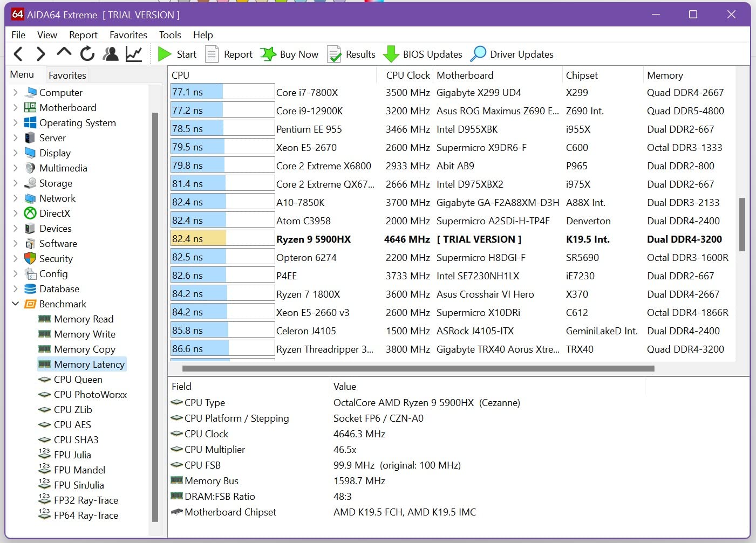Check for BIOS Updates

[x=423, y=54]
